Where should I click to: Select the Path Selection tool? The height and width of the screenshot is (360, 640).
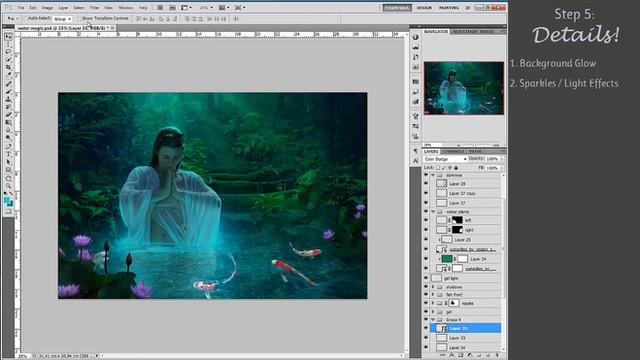coord(9,162)
